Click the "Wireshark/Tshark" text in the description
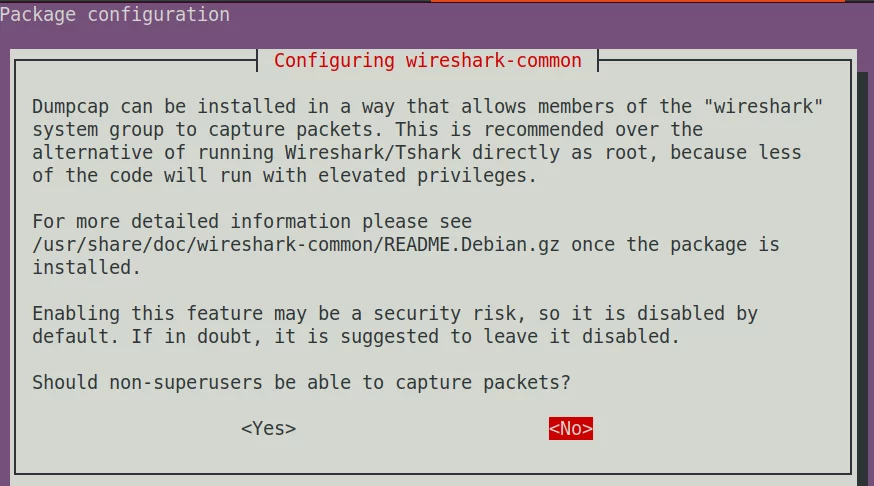This screenshot has height=486, width=874. [373, 153]
